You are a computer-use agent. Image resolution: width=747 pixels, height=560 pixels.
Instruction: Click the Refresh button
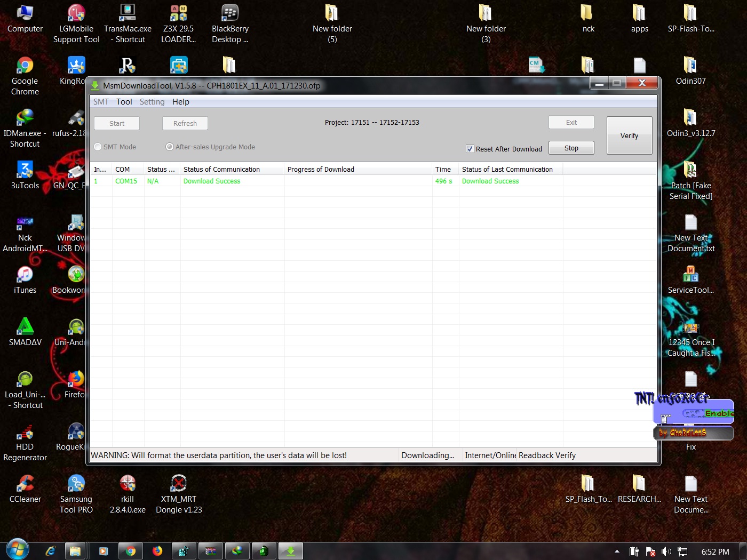click(x=185, y=123)
